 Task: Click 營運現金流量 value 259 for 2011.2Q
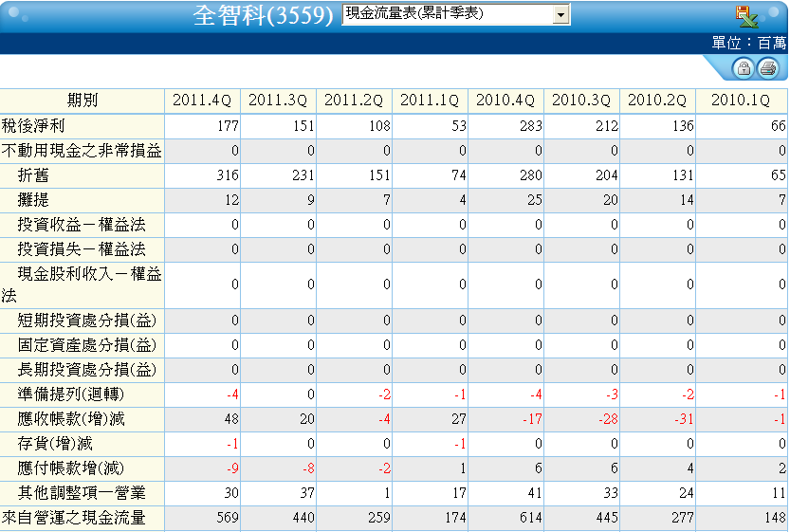(379, 518)
